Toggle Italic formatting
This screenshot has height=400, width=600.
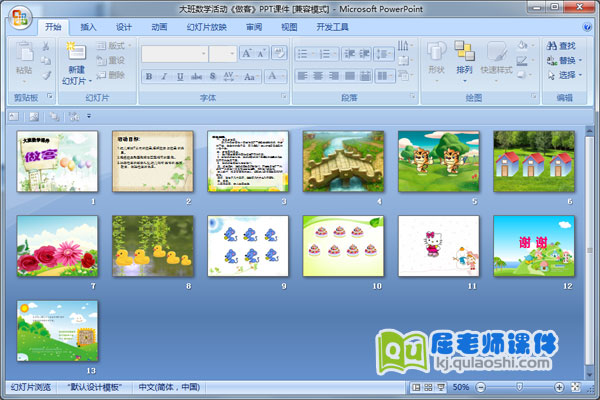click(164, 77)
